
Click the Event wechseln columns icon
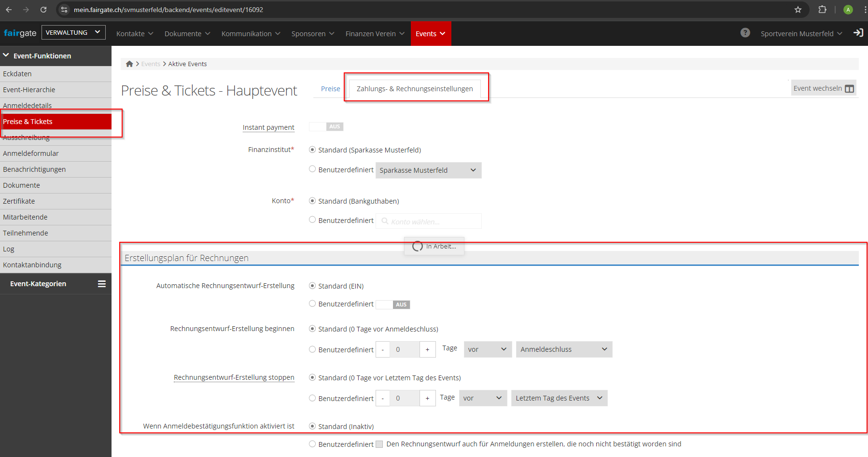click(x=849, y=88)
